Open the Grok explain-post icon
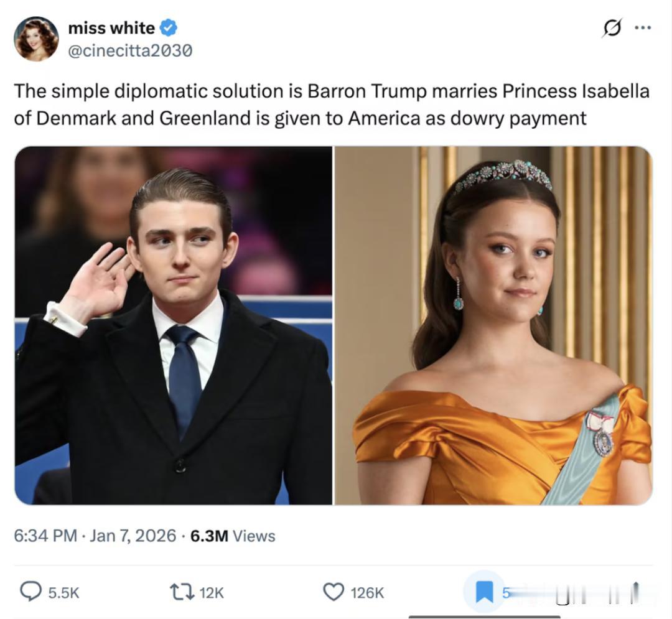Screen dimensions: 672x619 [611, 28]
